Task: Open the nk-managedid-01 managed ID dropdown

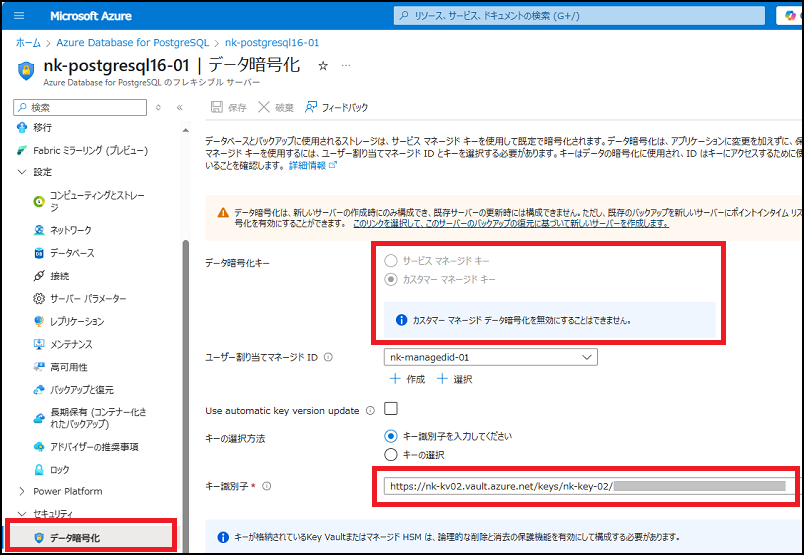Action: (491, 357)
